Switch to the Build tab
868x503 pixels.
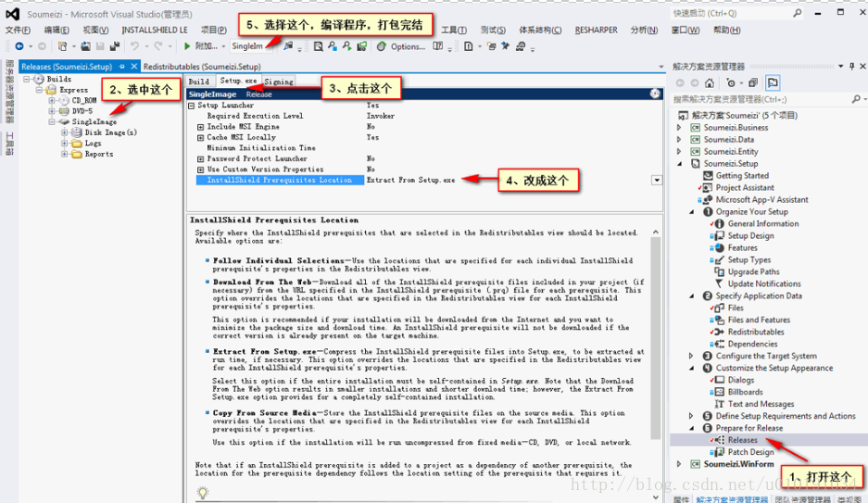click(199, 82)
